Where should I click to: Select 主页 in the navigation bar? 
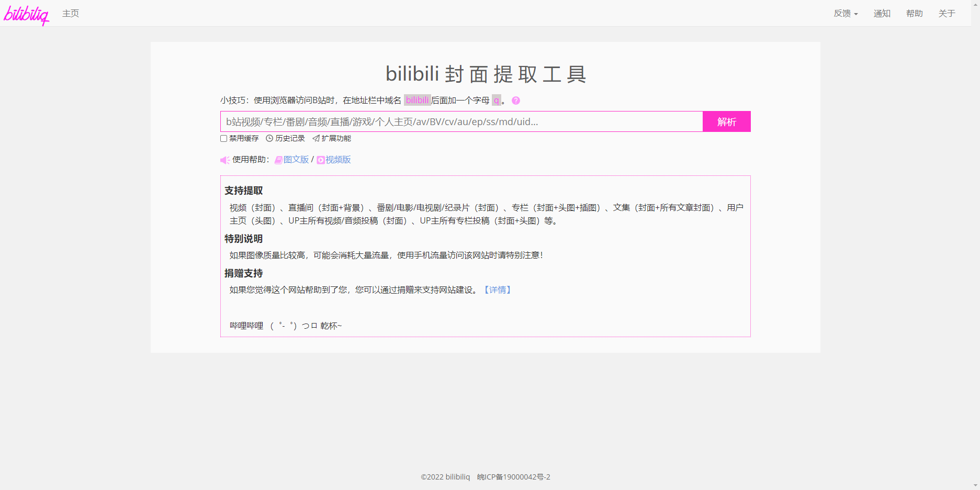[70, 13]
